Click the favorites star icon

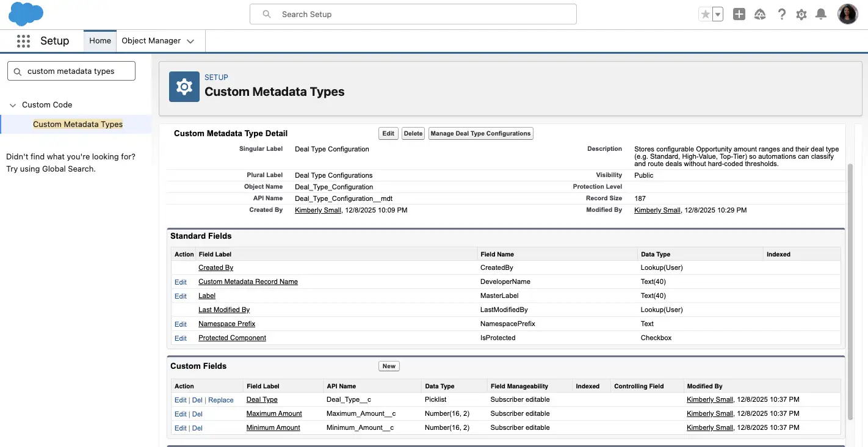click(706, 15)
